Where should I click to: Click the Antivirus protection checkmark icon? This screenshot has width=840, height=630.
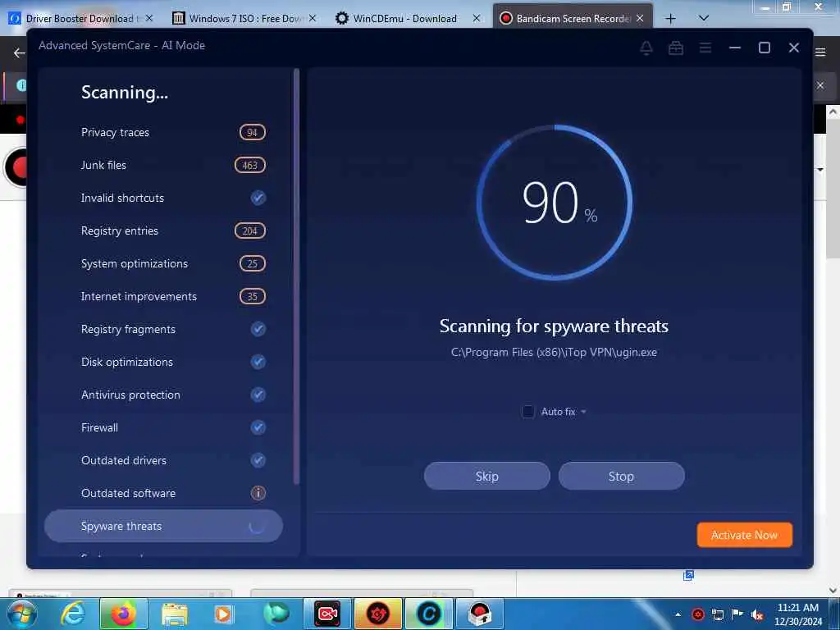(x=258, y=395)
